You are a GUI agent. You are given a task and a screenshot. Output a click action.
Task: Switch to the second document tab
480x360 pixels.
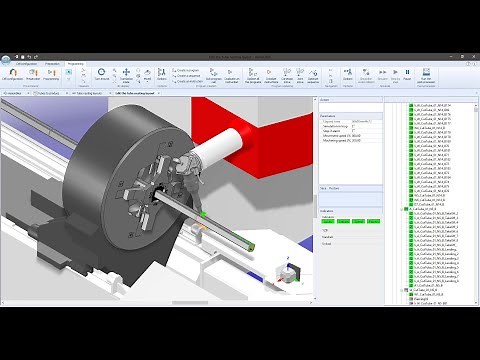coord(49,93)
